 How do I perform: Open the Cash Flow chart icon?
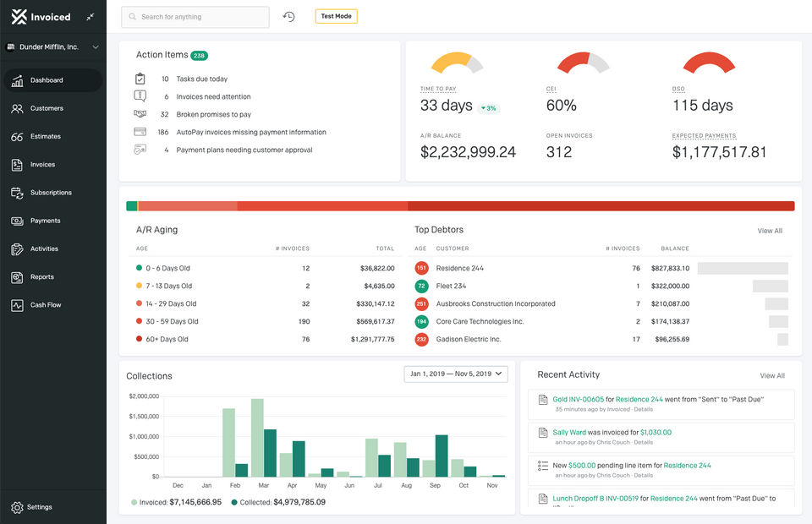pos(17,305)
